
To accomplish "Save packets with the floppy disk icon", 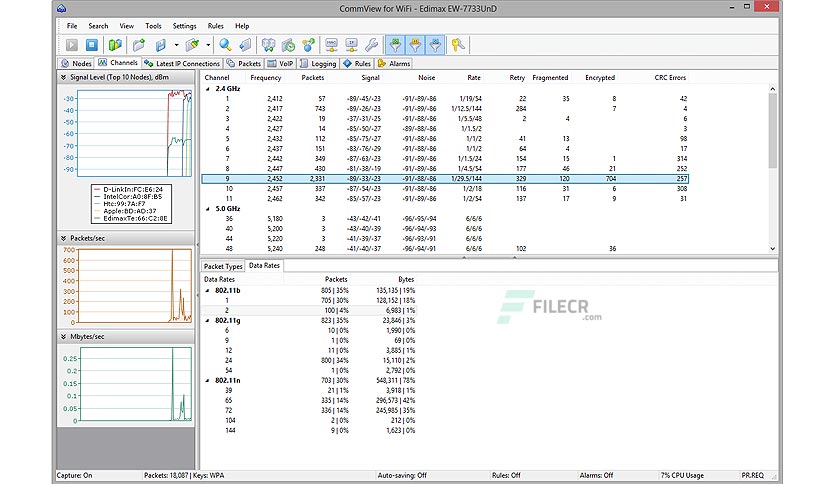I will [x=160, y=45].
